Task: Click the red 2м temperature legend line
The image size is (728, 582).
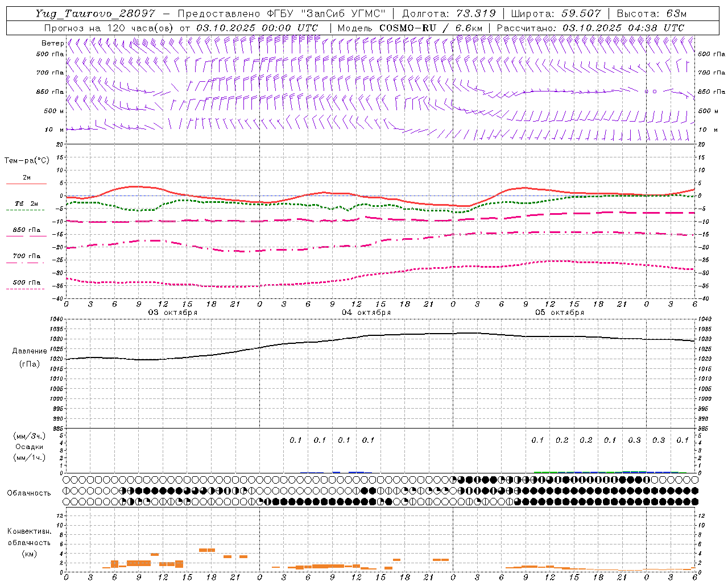Action: click(26, 184)
